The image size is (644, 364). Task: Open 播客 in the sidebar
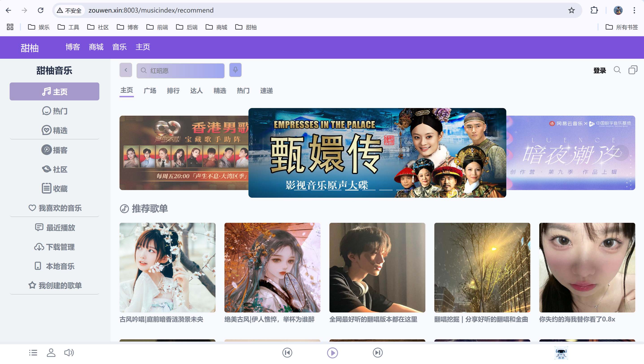click(54, 150)
